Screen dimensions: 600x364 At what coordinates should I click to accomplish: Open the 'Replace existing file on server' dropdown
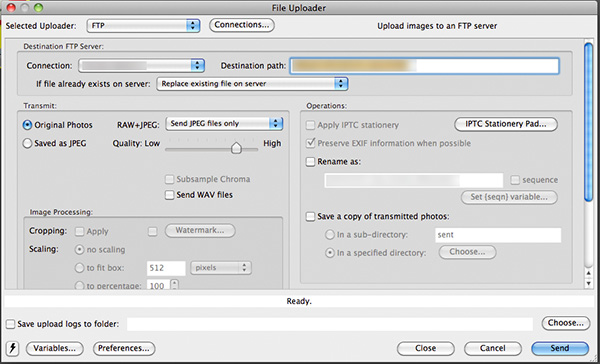pyautogui.click(x=252, y=84)
